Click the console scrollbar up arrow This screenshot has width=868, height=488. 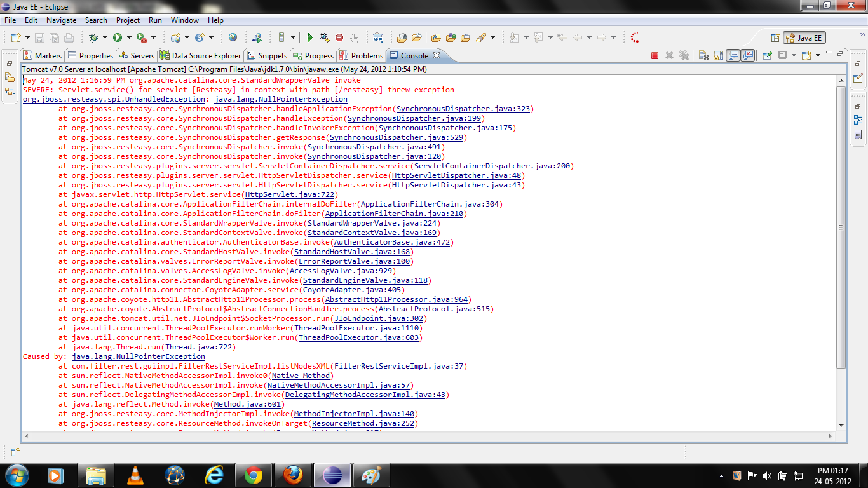click(841, 80)
